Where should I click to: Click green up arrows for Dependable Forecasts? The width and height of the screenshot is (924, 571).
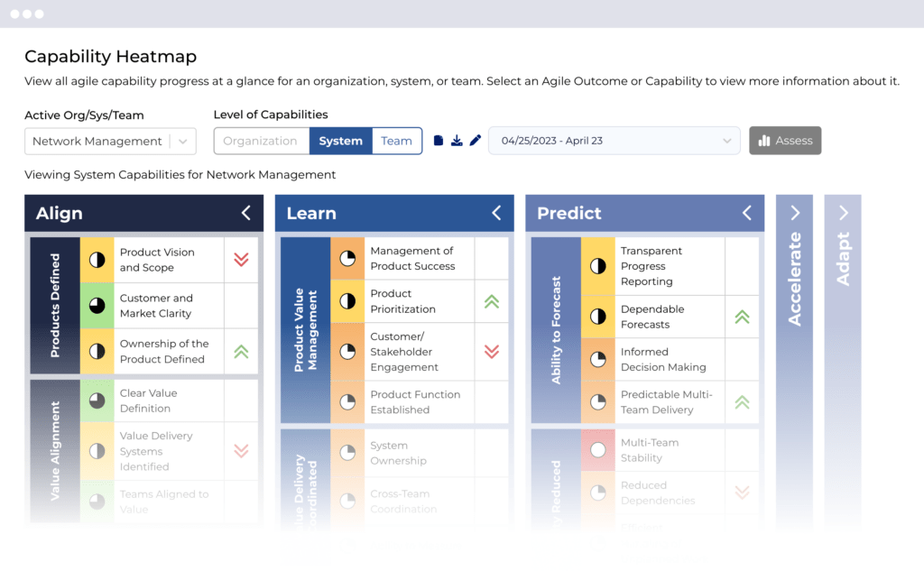pos(742,317)
